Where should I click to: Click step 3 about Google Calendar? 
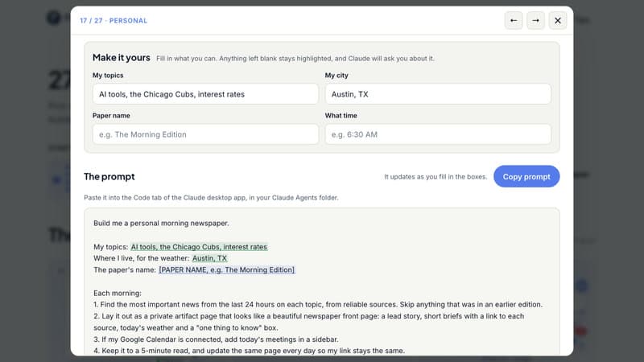pos(216,339)
